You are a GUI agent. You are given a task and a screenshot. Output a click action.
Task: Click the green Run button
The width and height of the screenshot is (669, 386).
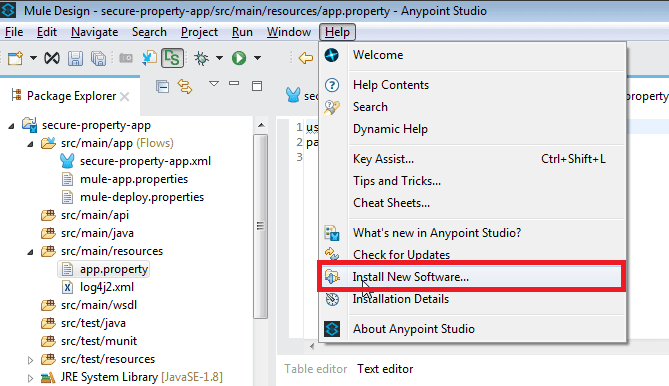click(239, 58)
